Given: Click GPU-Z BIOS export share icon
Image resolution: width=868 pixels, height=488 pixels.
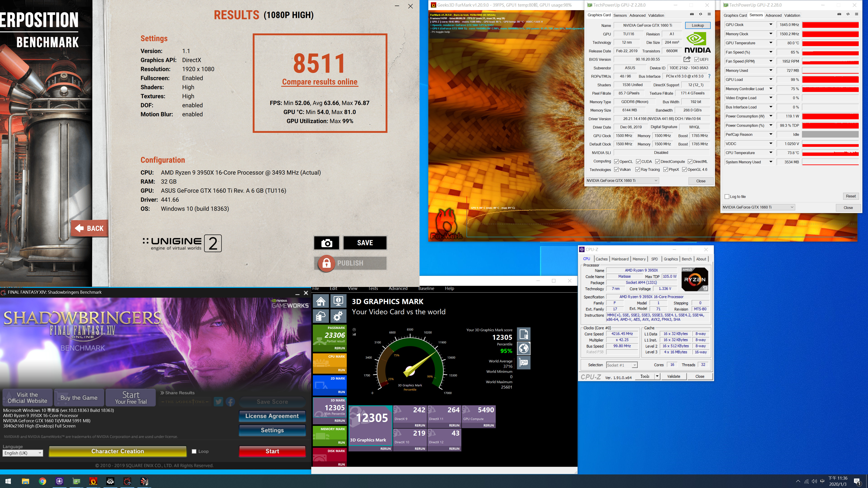Looking at the screenshot, I should click(x=687, y=59).
